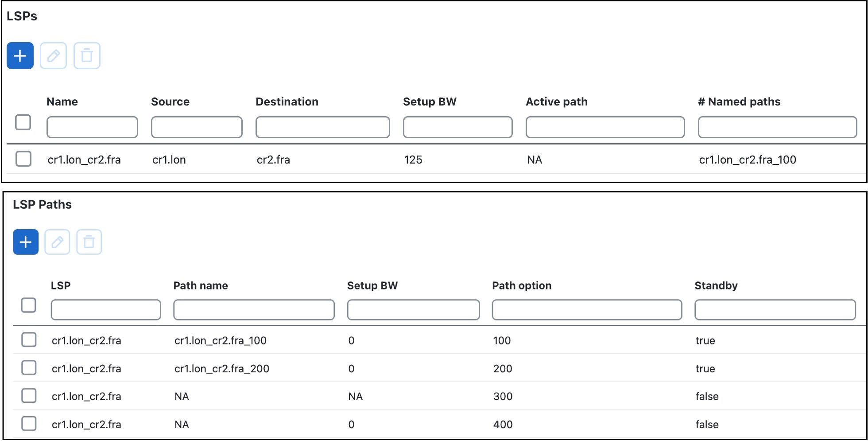868x441 pixels.
Task: Click the delete trash icon in LSPs panel
Action: (87, 55)
